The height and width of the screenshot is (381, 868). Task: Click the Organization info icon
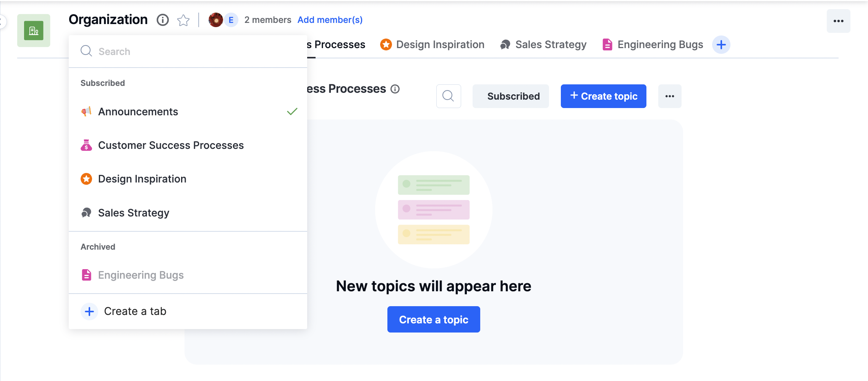163,20
